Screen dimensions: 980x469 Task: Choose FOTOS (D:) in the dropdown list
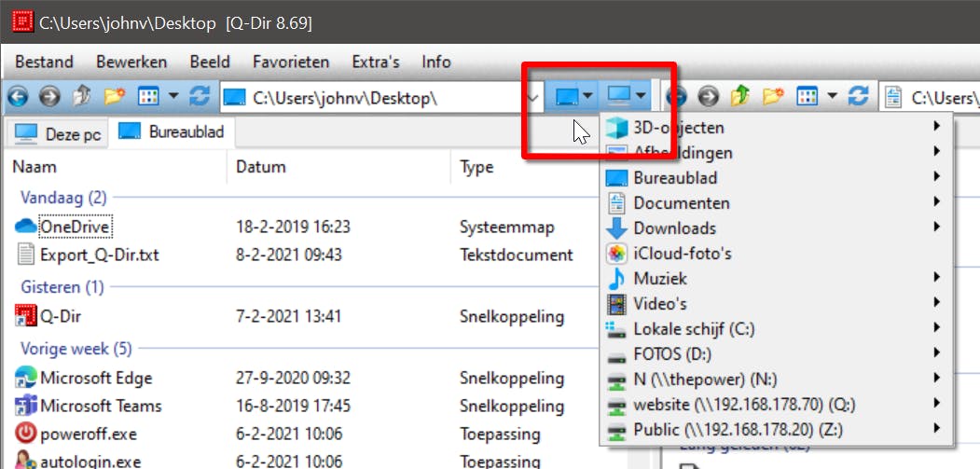[776, 354]
